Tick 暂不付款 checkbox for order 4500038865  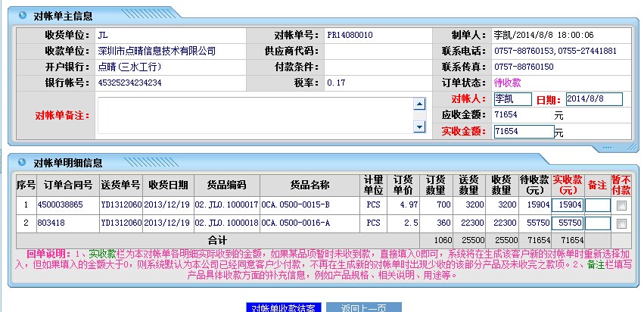point(621,205)
